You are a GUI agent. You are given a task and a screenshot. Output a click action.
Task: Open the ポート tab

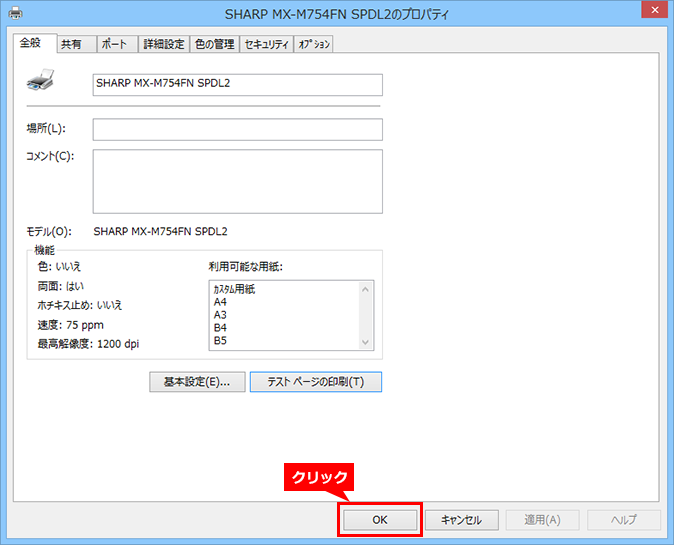[x=117, y=44]
